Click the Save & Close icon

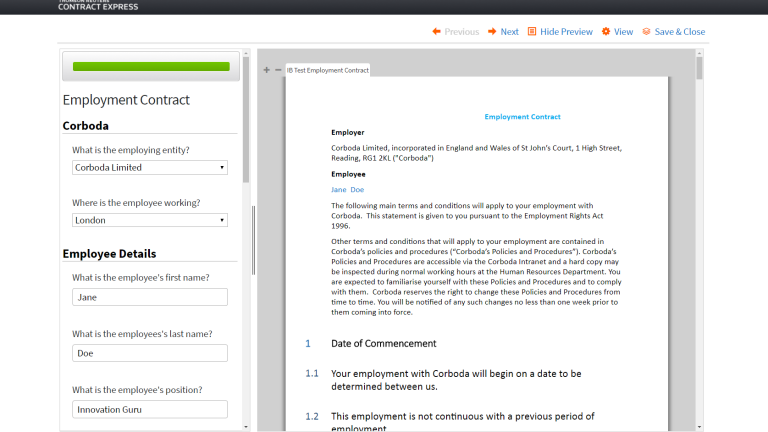click(x=646, y=32)
